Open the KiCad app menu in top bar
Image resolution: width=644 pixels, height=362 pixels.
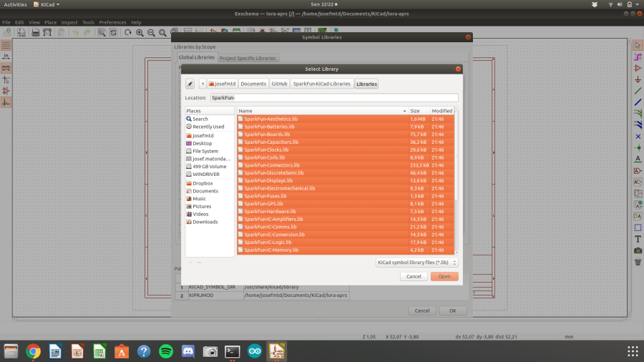47,4
